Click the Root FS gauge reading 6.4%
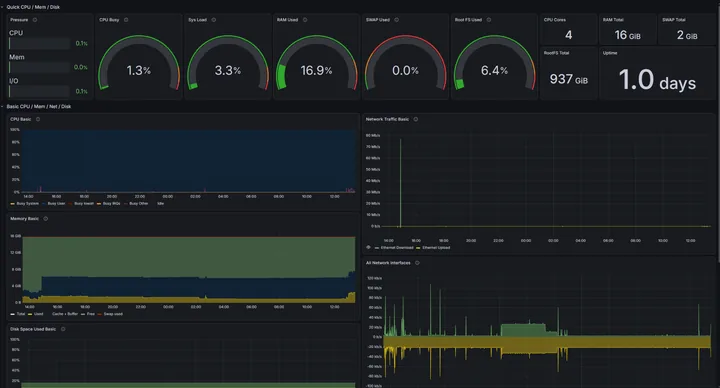This screenshot has width=720, height=388. click(x=495, y=63)
